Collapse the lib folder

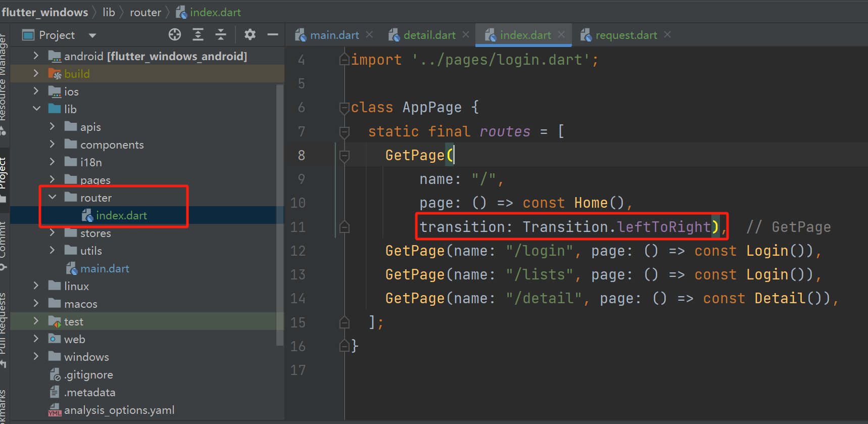point(36,109)
